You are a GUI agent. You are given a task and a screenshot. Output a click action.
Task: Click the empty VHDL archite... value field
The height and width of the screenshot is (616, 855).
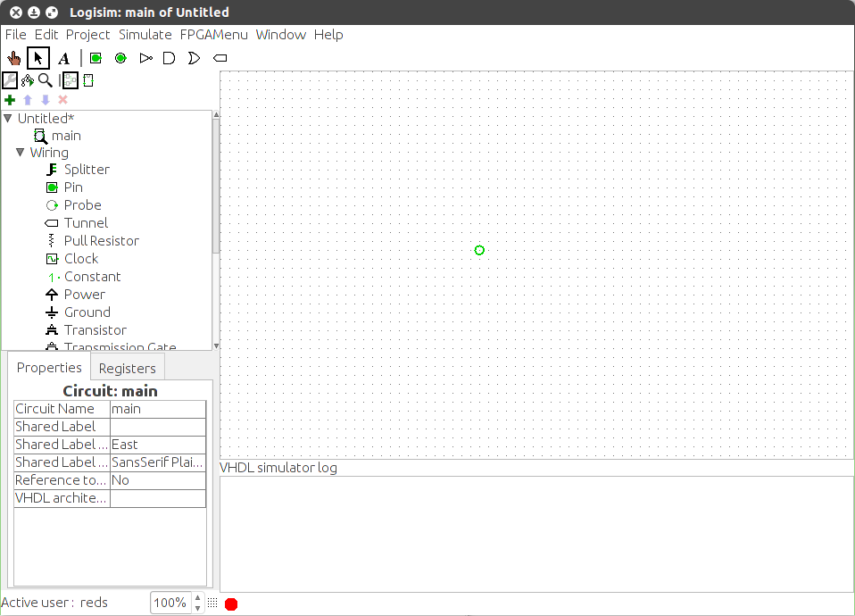(x=158, y=498)
